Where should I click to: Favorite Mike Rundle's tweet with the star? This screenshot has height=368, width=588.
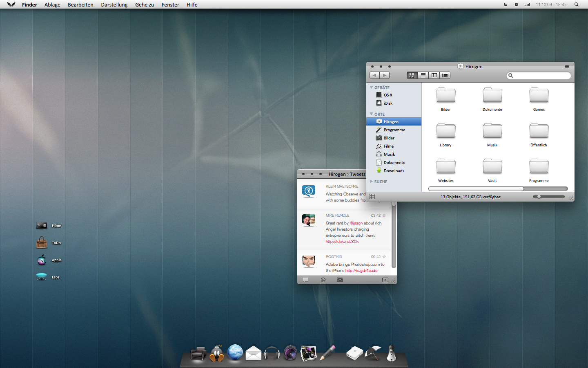pyautogui.click(x=384, y=215)
